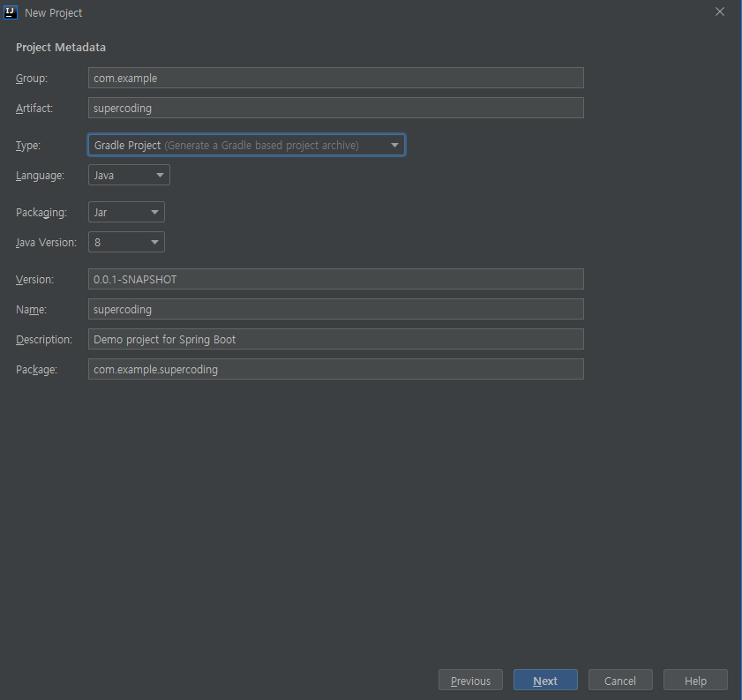Screen dimensions: 742x700
Task: Click the Packaging label
Action: (41, 213)
